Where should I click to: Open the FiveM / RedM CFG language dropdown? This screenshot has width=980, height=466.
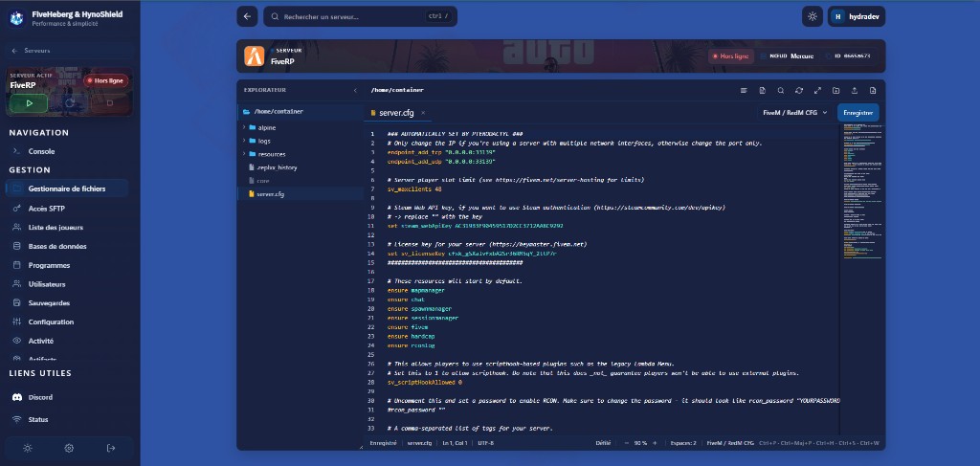[x=794, y=113]
